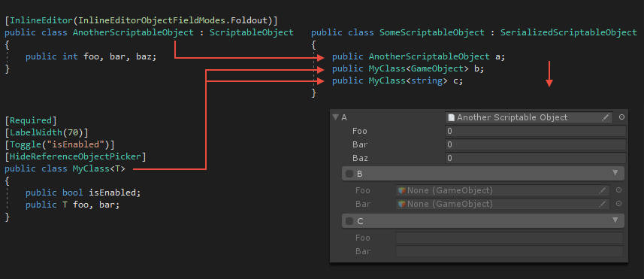
Task: Click the Foo integer field under A
Action: [x=536, y=131]
